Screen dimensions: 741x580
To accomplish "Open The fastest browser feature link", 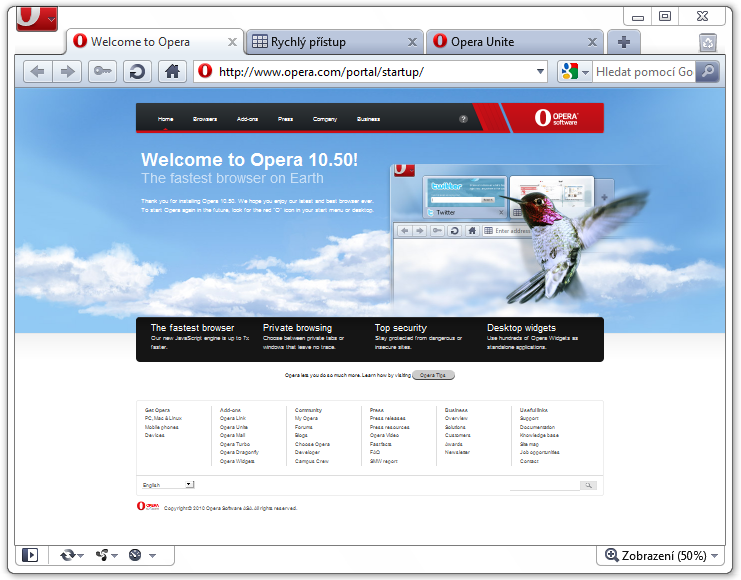I will 192,328.
